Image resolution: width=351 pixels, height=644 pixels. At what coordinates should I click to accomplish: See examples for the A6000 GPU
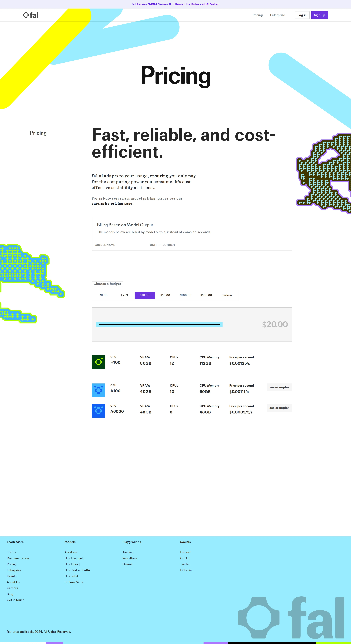[279, 408]
